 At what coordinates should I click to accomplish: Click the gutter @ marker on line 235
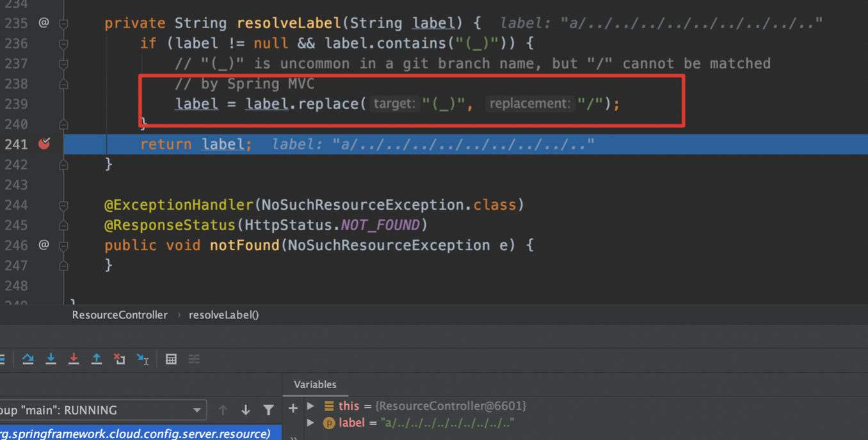44,23
